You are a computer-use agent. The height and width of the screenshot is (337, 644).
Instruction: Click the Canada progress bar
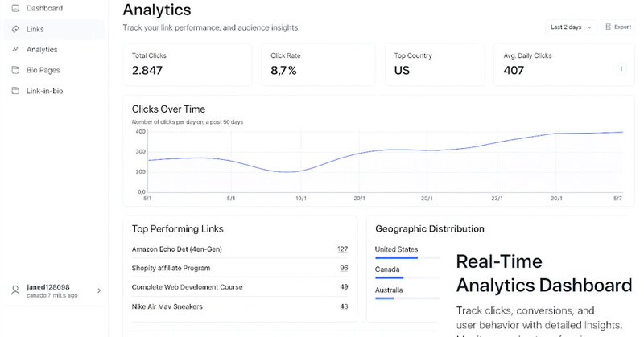click(407, 278)
